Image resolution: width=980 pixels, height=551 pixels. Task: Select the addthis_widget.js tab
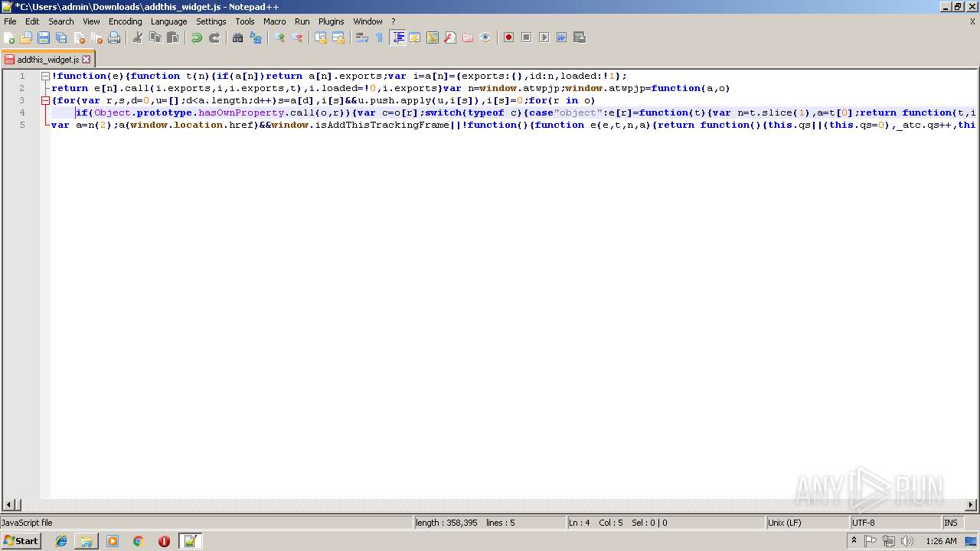(47, 59)
